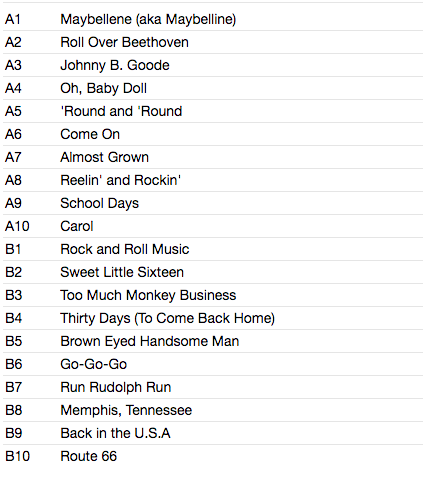Choose Run Rudolph Run from the list
Screen dimensions: 423x478
(x=116, y=388)
